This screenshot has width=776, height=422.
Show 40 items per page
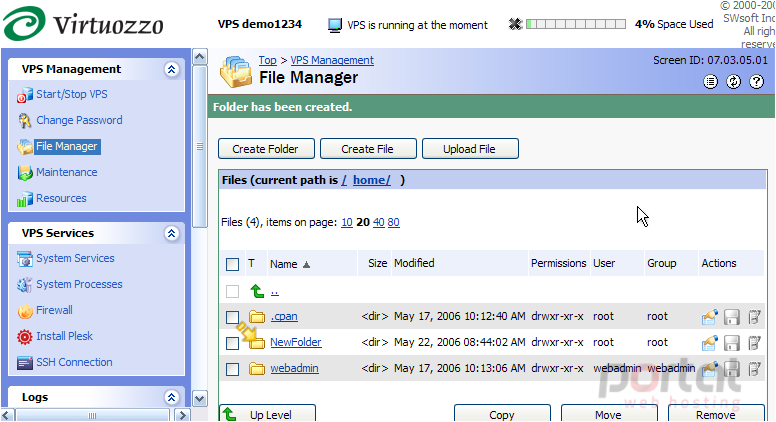[x=379, y=223]
